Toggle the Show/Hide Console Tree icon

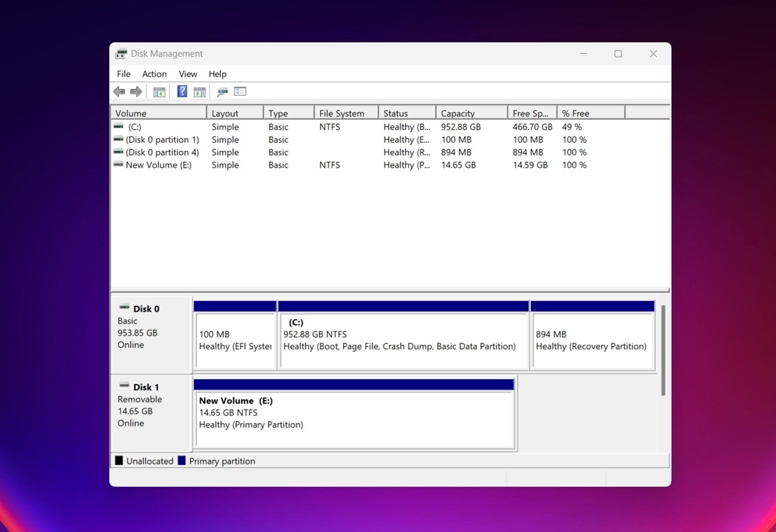159,92
